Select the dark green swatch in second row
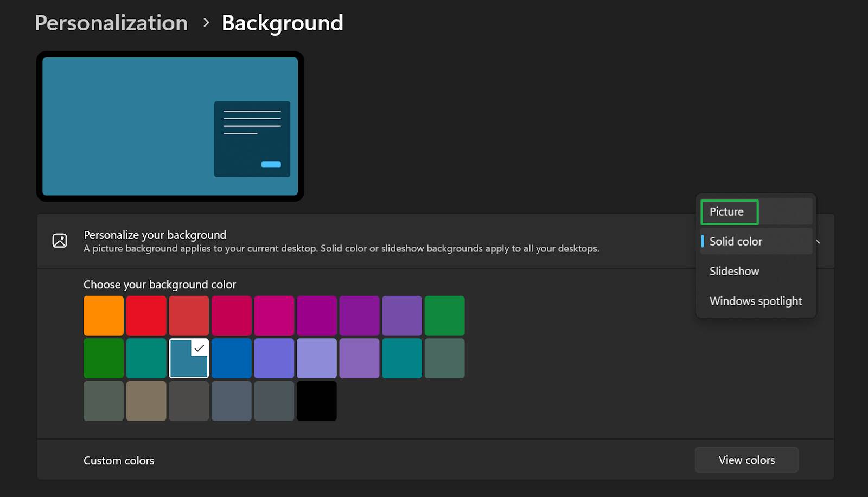The image size is (868, 497). point(104,359)
